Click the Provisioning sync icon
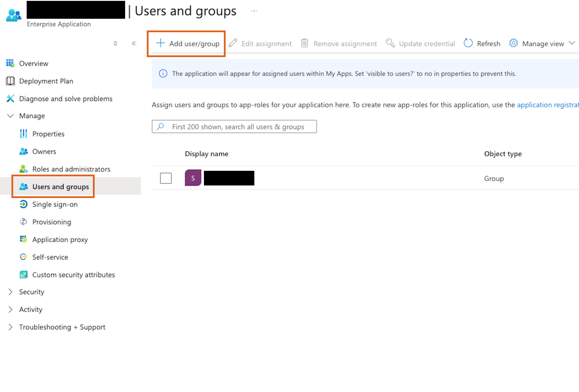 pos(23,222)
